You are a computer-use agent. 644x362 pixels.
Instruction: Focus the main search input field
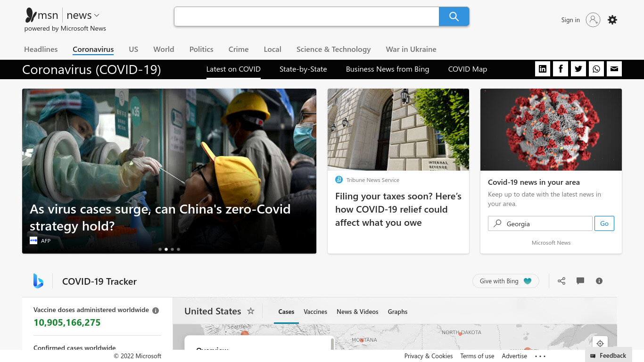[306, 16]
